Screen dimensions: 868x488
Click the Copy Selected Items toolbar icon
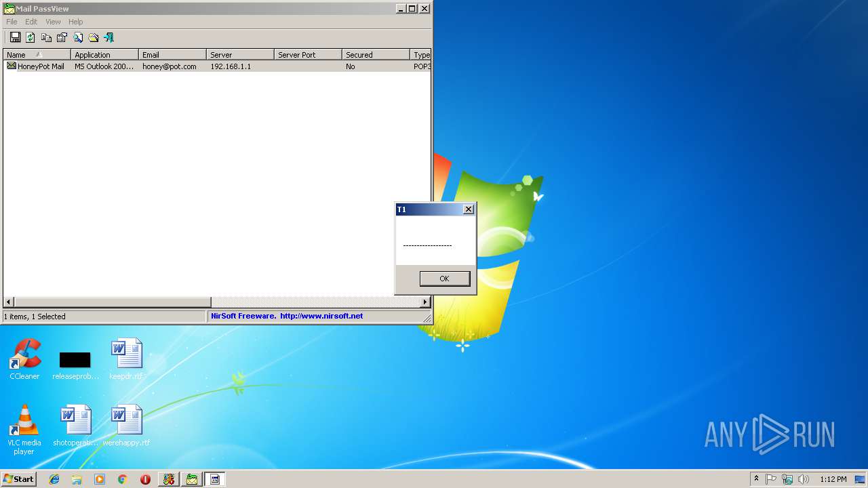(46, 37)
